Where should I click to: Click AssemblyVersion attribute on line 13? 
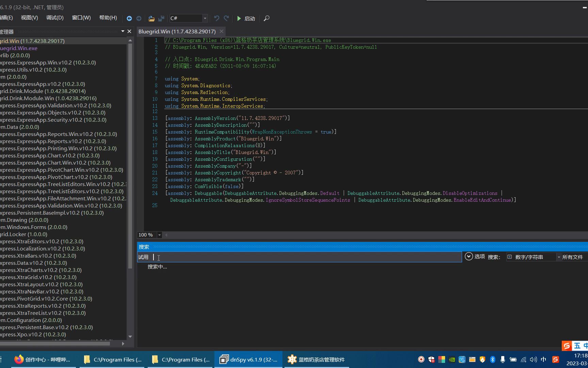point(215,118)
